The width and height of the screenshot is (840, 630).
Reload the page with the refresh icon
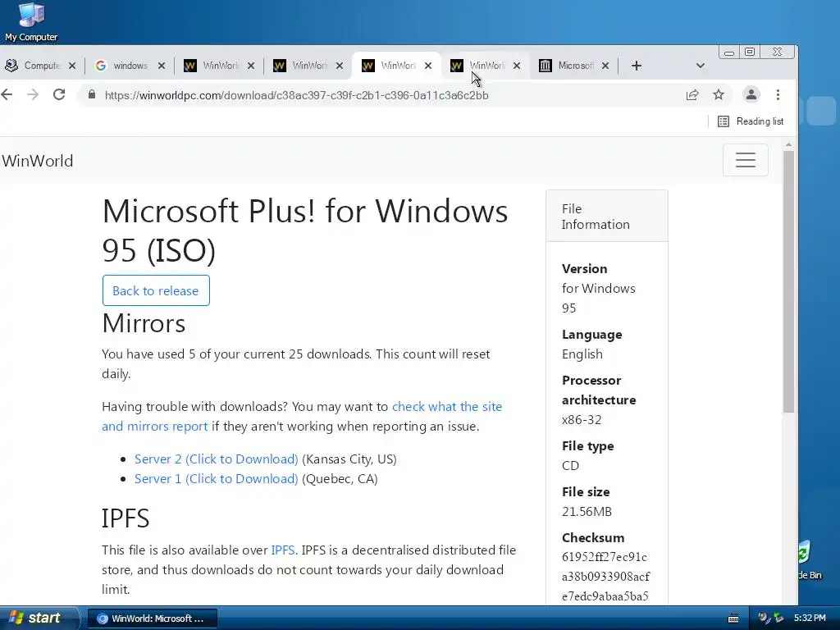click(59, 95)
